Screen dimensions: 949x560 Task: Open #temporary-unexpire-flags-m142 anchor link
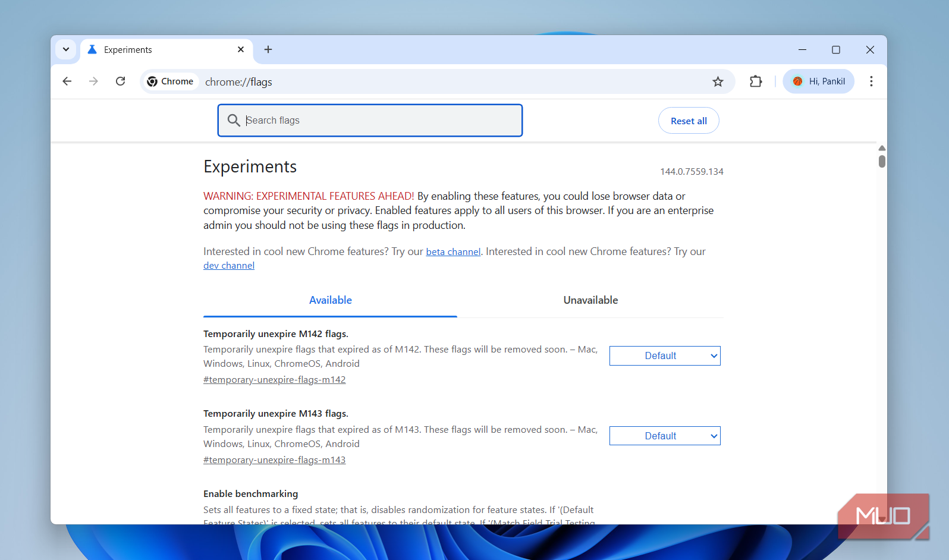click(275, 380)
